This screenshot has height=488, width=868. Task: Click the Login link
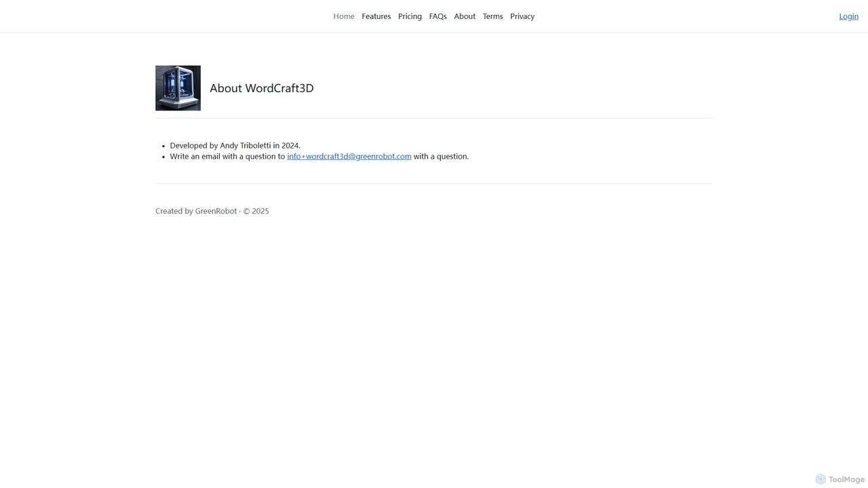[x=848, y=16]
